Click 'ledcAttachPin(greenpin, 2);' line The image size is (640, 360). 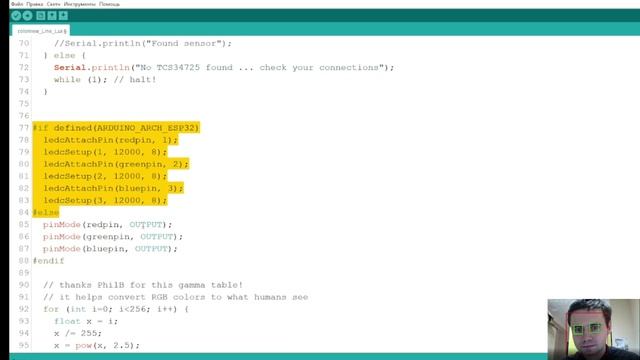tap(116, 164)
